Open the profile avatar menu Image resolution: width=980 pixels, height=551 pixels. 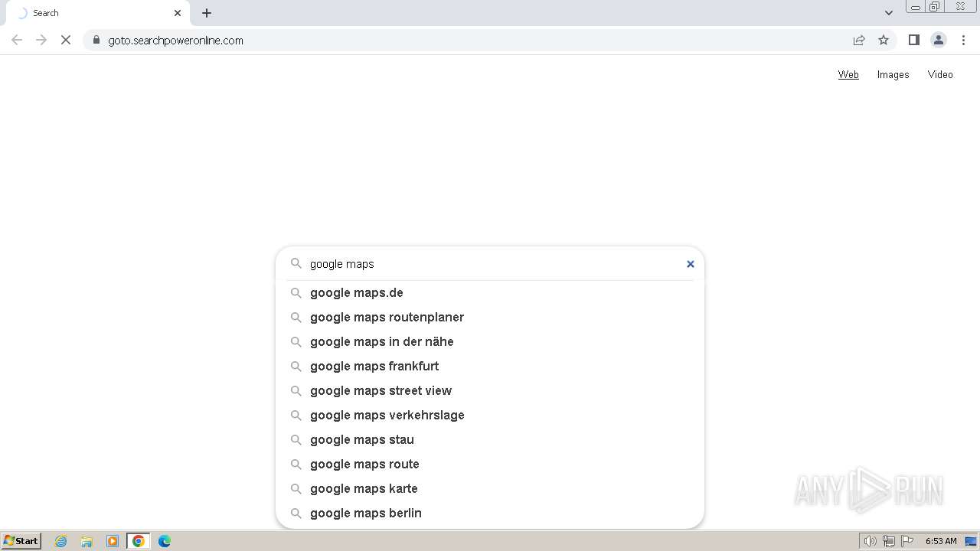tap(939, 40)
